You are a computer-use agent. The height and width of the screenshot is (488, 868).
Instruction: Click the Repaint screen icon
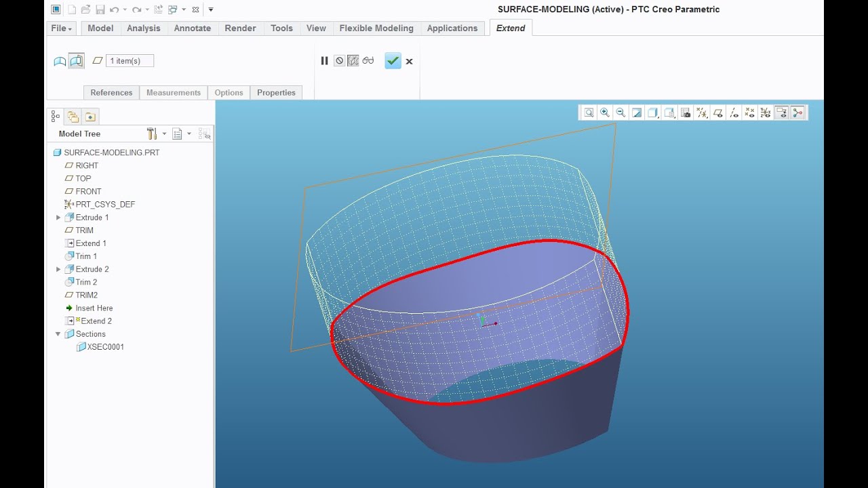(x=637, y=113)
